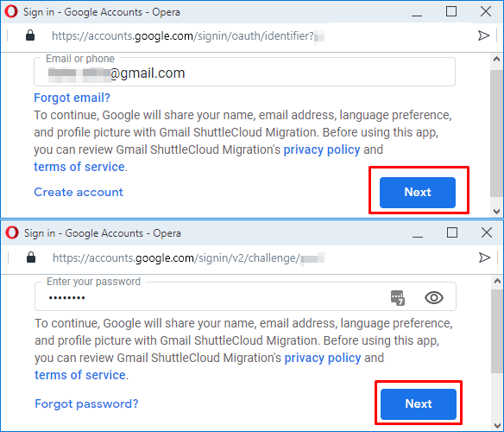This screenshot has height=432, width=504.
Task: Toggle show password eye icon
Action: click(x=434, y=297)
